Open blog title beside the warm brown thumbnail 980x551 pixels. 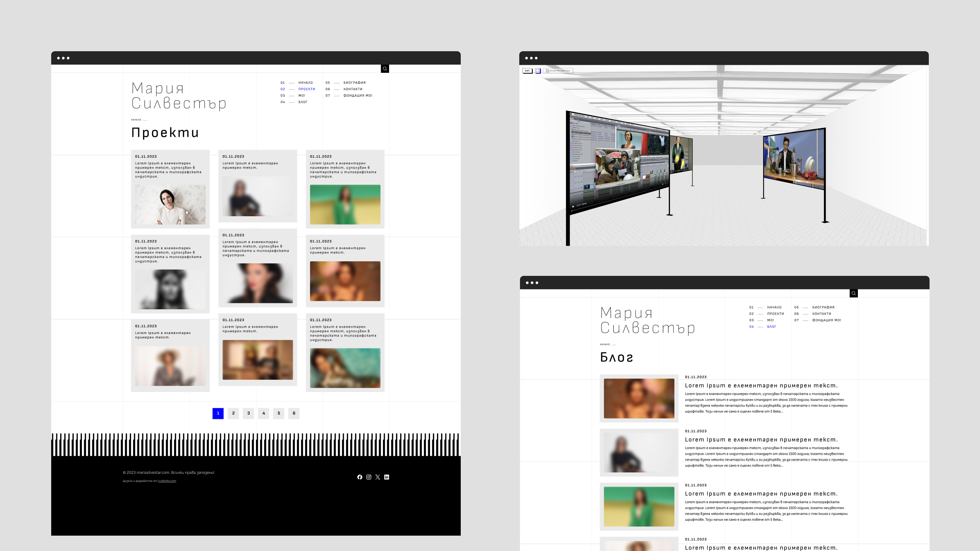[761, 386]
